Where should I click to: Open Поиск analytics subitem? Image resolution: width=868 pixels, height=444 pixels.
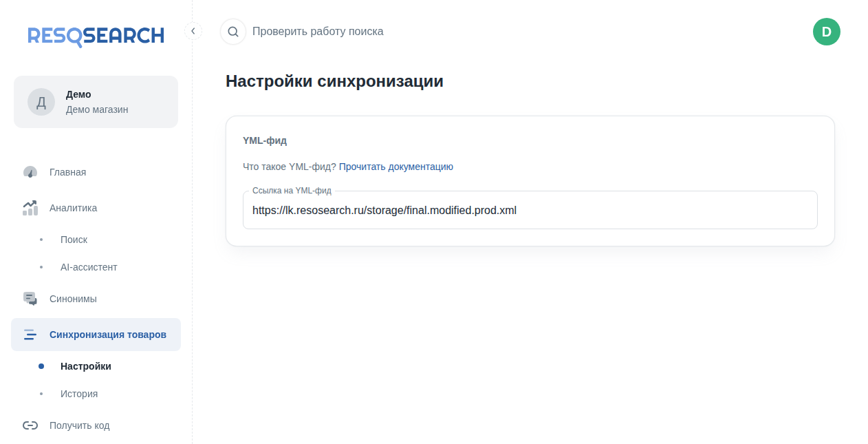coord(96,240)
